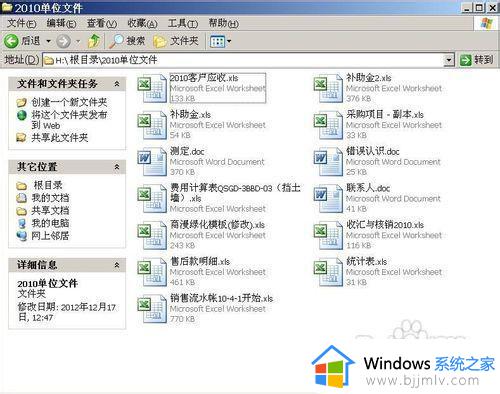Click the 售后款明细.xls file name text

point(200,261)
